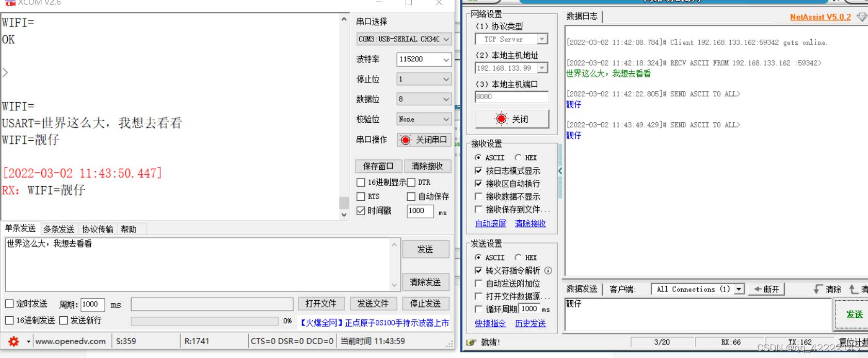Enable 自动发送附加位 checkbox

(x=478, y=283)
